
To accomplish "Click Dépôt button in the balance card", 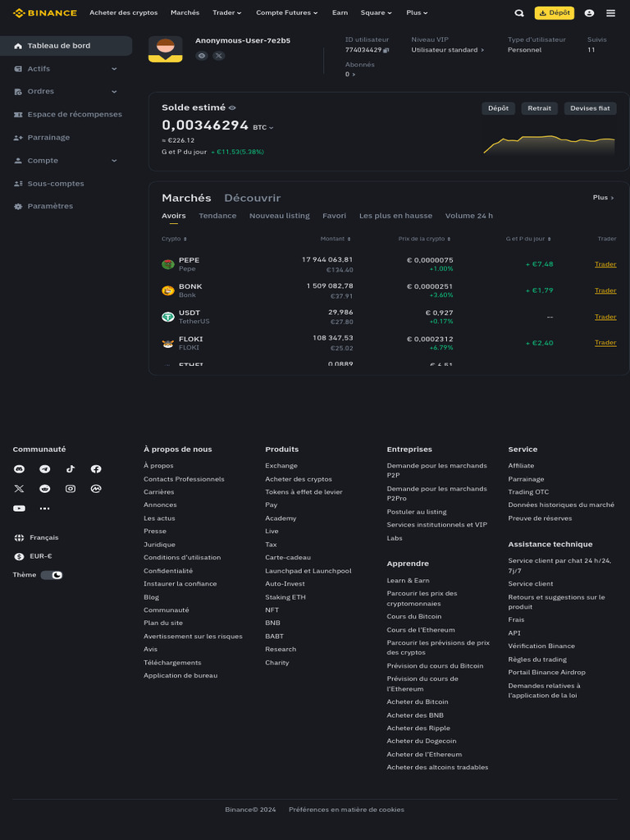I will 498,109.
